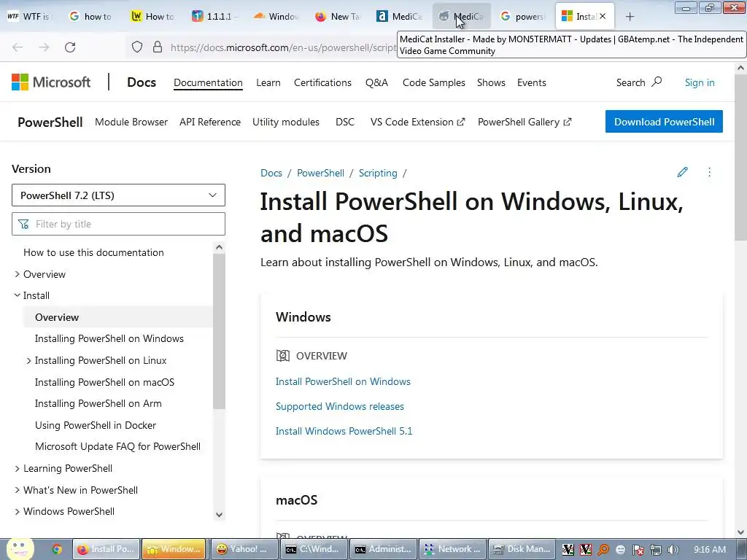Click the page vertical scrollbar thumb
747x560 pixels.
(740, 157)
